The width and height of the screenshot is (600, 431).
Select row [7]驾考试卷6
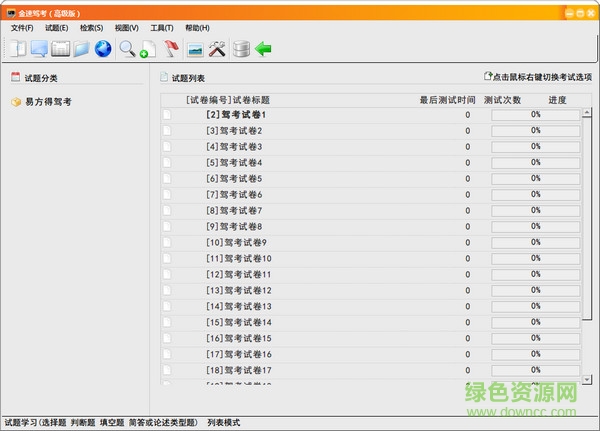pos(371,194)
